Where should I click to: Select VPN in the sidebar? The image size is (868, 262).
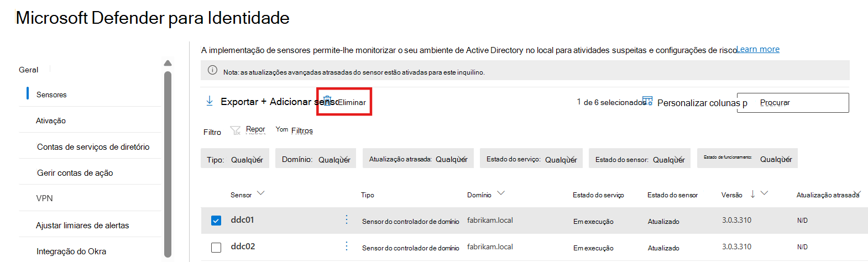pyautogui.click(x=44, y=198)
